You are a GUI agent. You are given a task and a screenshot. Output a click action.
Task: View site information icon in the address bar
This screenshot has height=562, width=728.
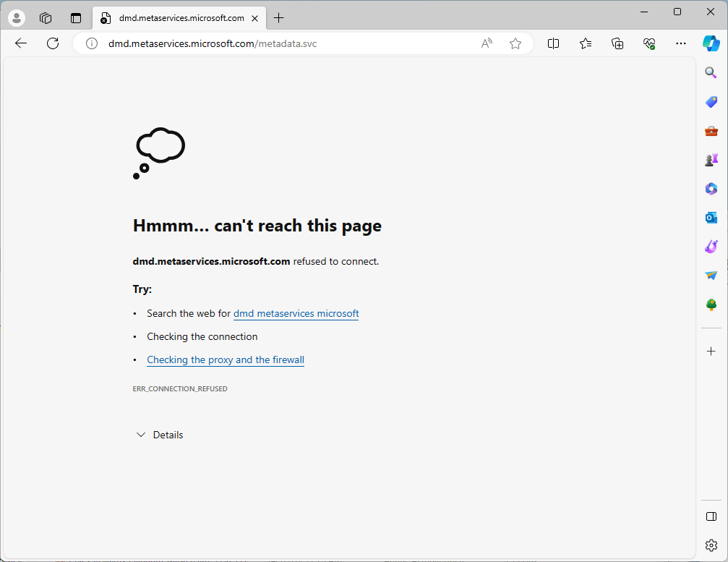92,43
